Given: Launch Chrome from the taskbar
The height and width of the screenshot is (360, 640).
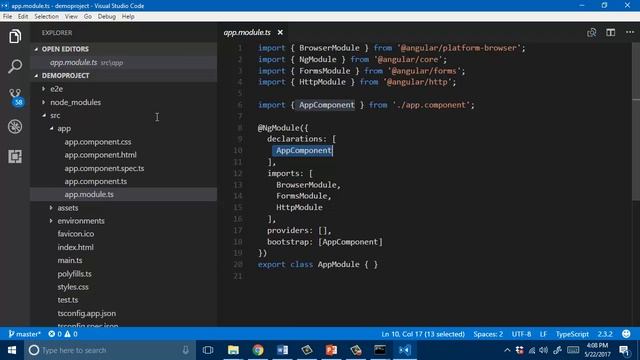Looking at the screenshot, I should [258, 350].
